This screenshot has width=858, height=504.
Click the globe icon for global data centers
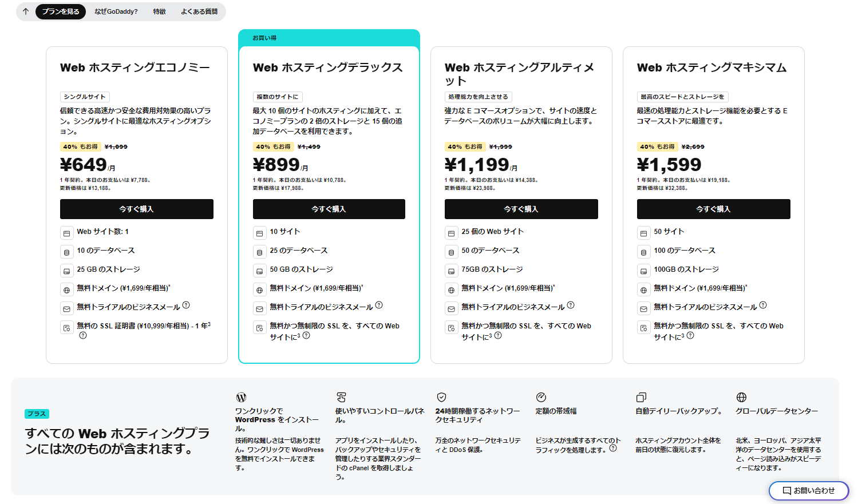[x=741, y=397]
